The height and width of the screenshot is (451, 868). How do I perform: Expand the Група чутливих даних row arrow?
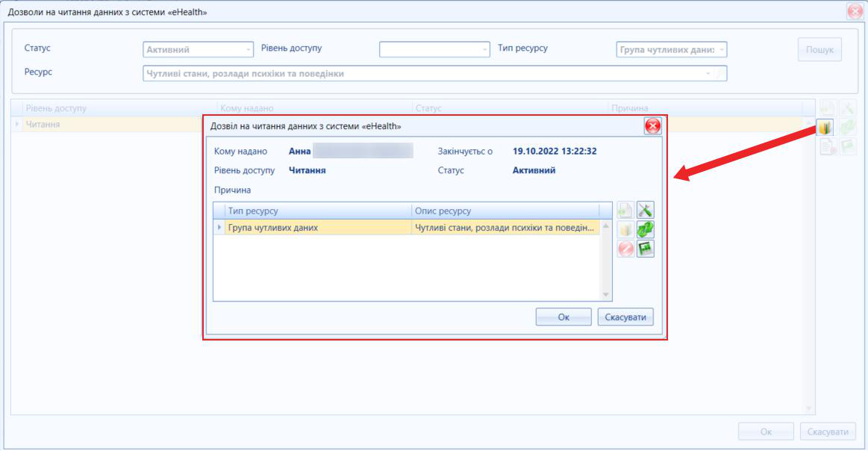[x=219, y=227]
